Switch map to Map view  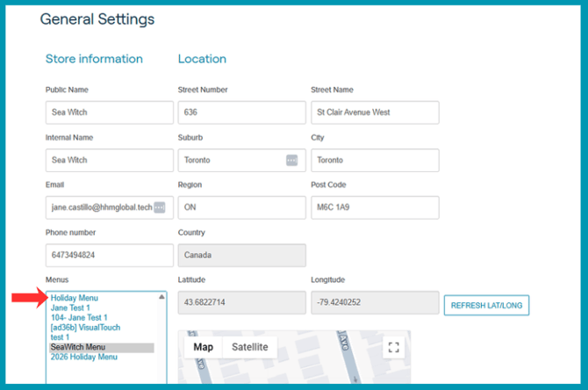pyautogui.click(x=204, y=347)
